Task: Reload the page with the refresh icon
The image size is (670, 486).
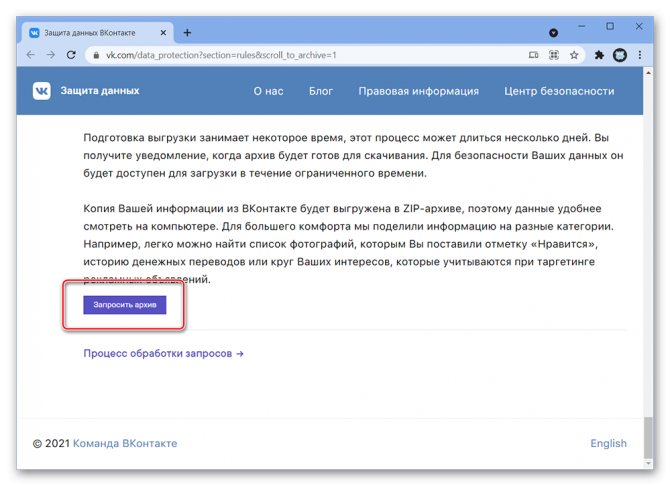Action: (71, 55)
